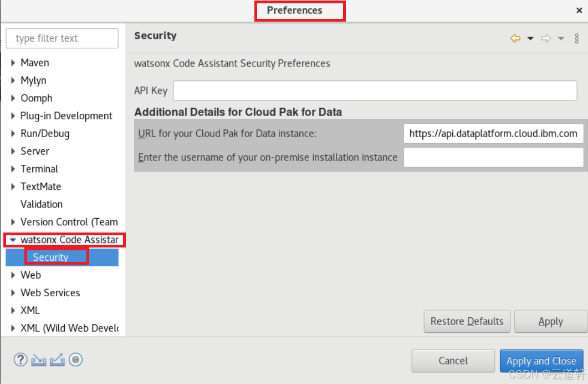Image resolution: width=588 pixels, height=384 pixels.
Task: Open the three-dot view menu icon
Action: pyautogui.click(x=577, y=38)
